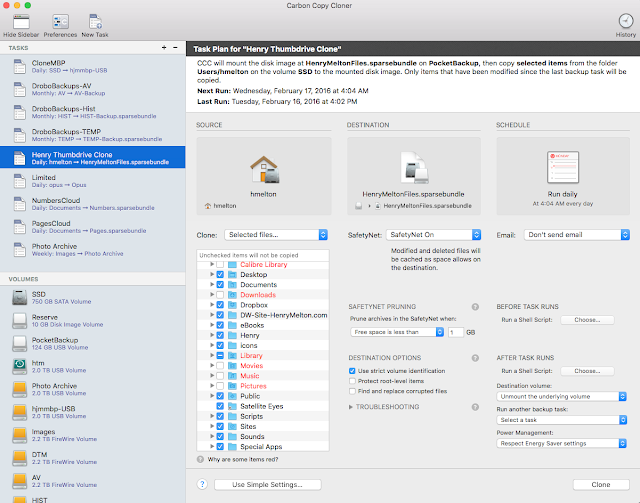Click Use Simple Settings button
Screen dimensions: 640x503
pos(268,485)
